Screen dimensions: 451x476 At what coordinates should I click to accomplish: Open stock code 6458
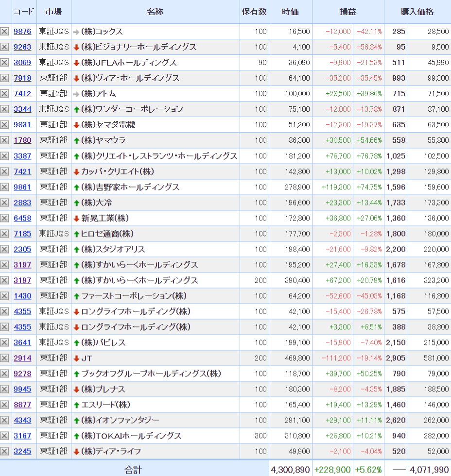[x=22, y=218]
